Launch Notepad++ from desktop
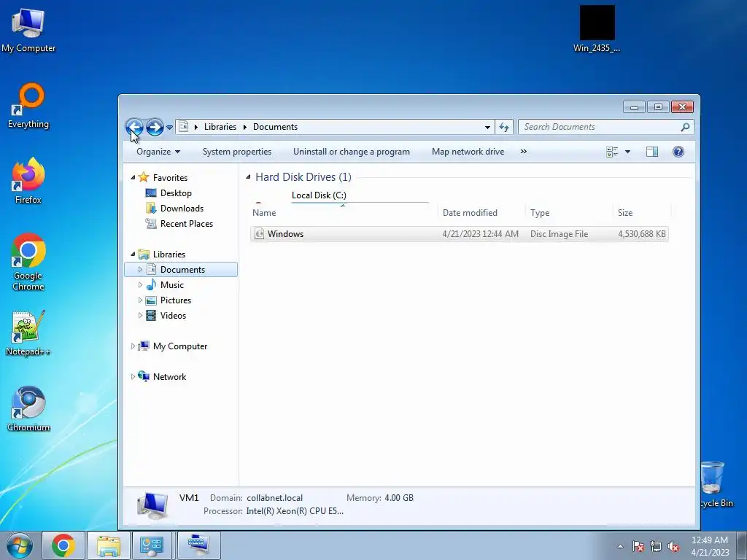This screenshot has height=560, width=747. pos(28,333)
